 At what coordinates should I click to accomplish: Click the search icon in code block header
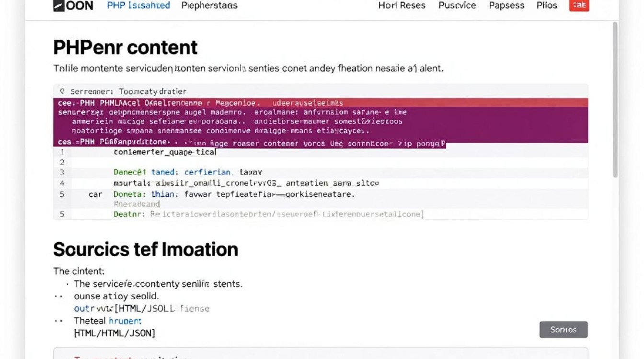tap(62, 91)
